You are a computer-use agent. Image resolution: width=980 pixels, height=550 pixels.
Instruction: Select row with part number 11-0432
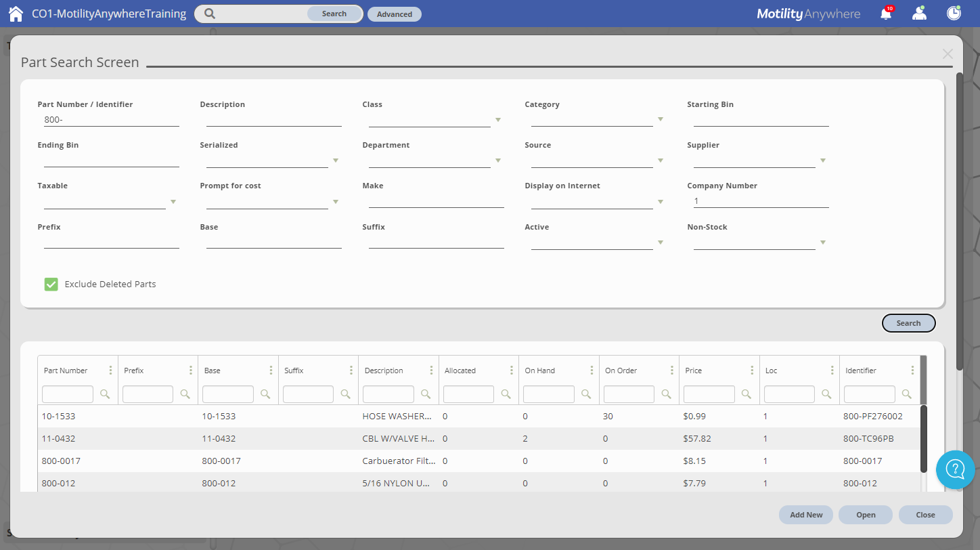(478, 438)
